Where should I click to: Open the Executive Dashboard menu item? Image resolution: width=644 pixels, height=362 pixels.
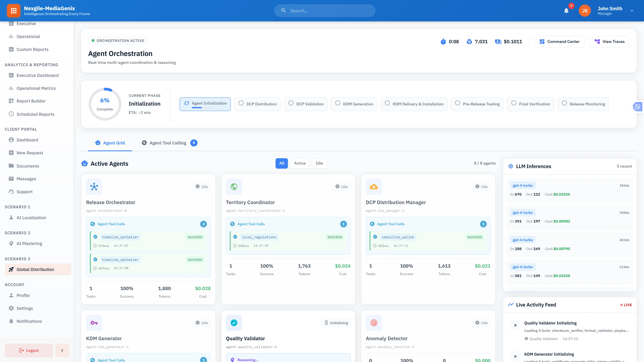point(37,75)
